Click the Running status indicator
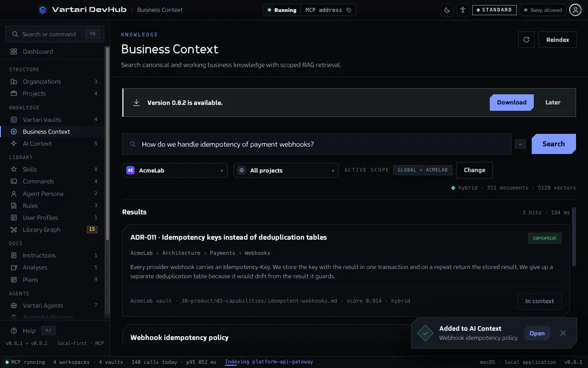 (282, 10)
